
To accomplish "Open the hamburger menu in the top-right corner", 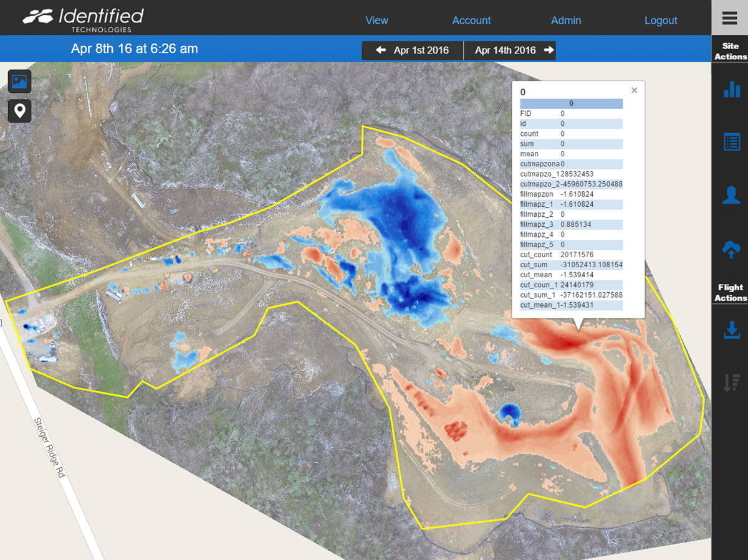I will coord(729,17).
